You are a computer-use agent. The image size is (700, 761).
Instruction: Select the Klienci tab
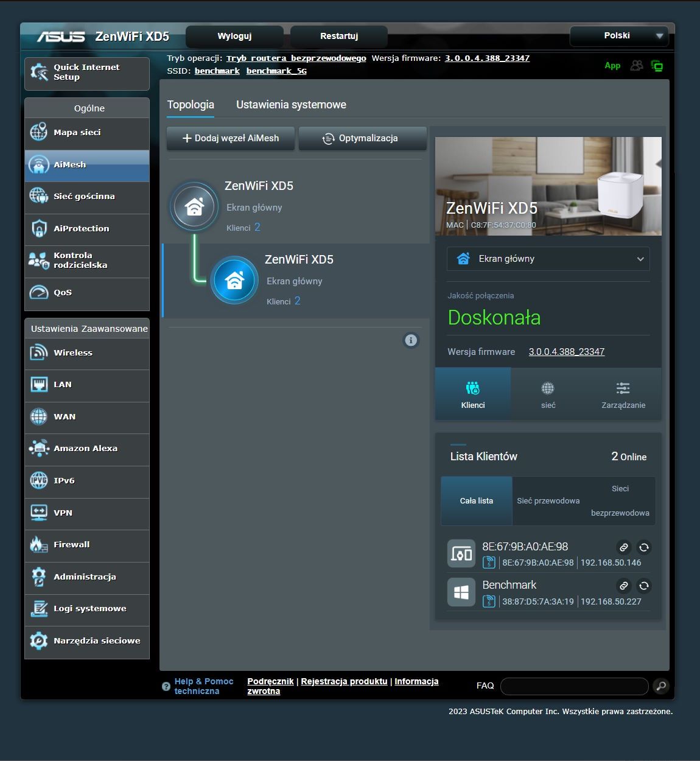pyautogui.click(x=473, y=395)
